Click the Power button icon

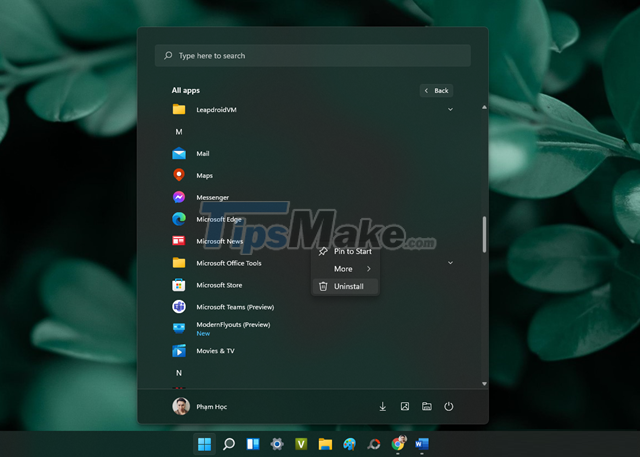tap(449, 406)
